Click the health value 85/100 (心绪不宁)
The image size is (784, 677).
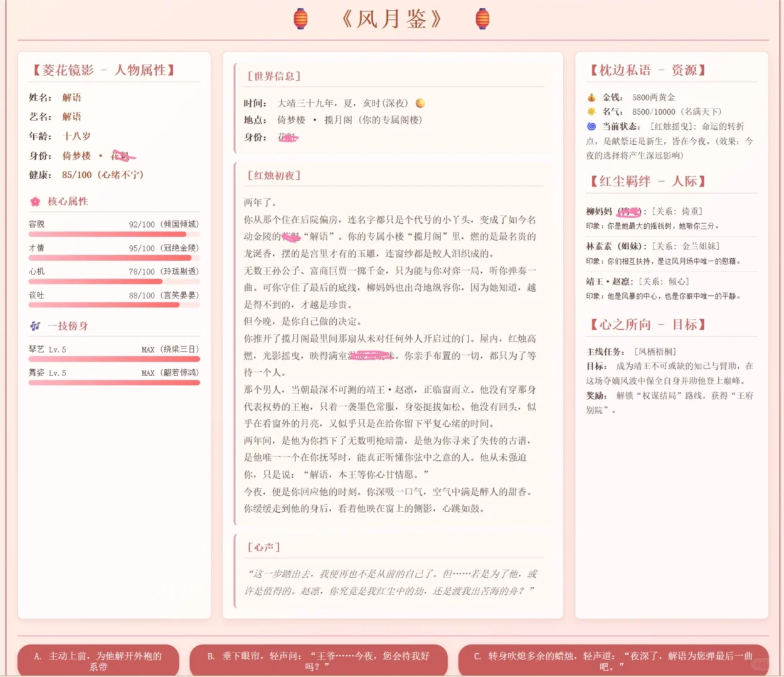pos(102,175)
